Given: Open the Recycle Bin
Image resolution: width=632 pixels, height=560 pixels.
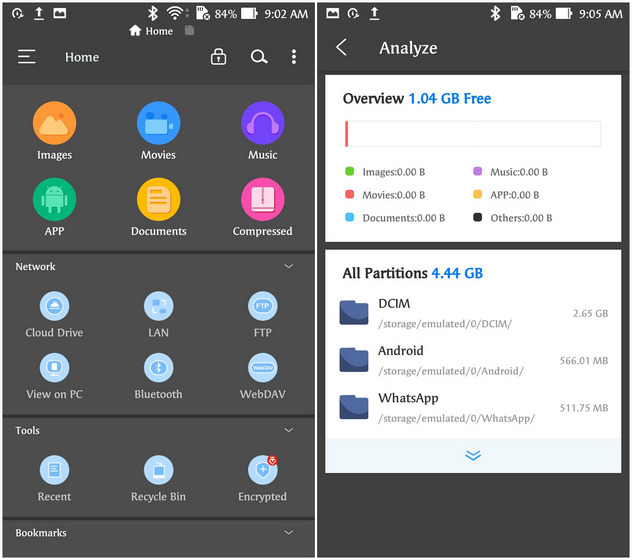Looking at the screenshot, I should [x=158, y=470].
